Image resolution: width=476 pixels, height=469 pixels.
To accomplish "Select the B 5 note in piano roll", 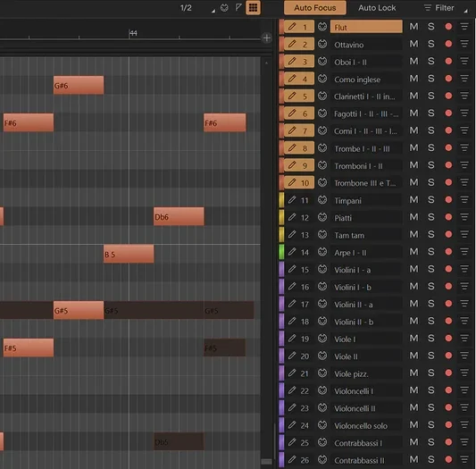I will click(x=129, y=254).
